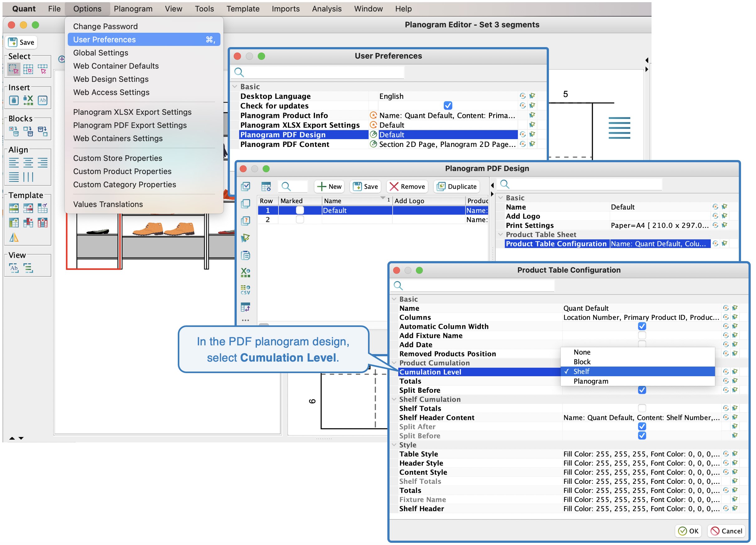
Task: Toggle Split Before checkbox under Product Cumulation
Action: 642,390
